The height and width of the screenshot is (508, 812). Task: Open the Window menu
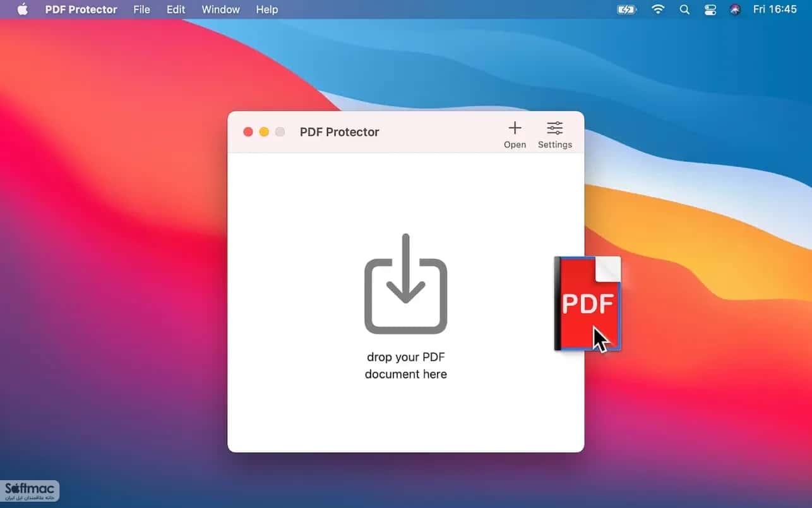coord(220,9)
